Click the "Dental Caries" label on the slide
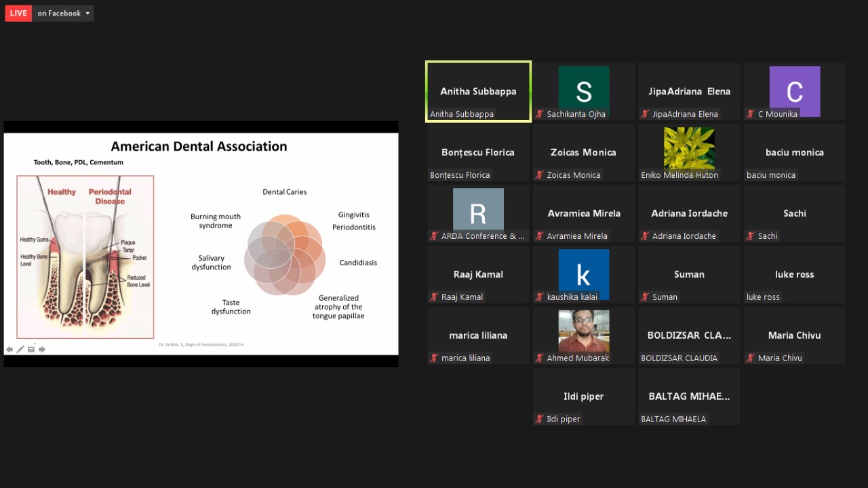Screen dimensions: 868x488 tap(285, 192)
